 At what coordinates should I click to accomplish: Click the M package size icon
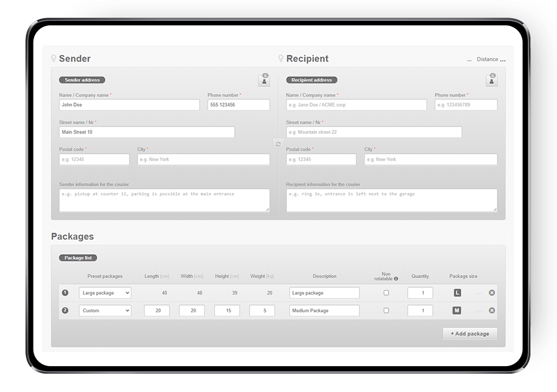coord(457,310)
